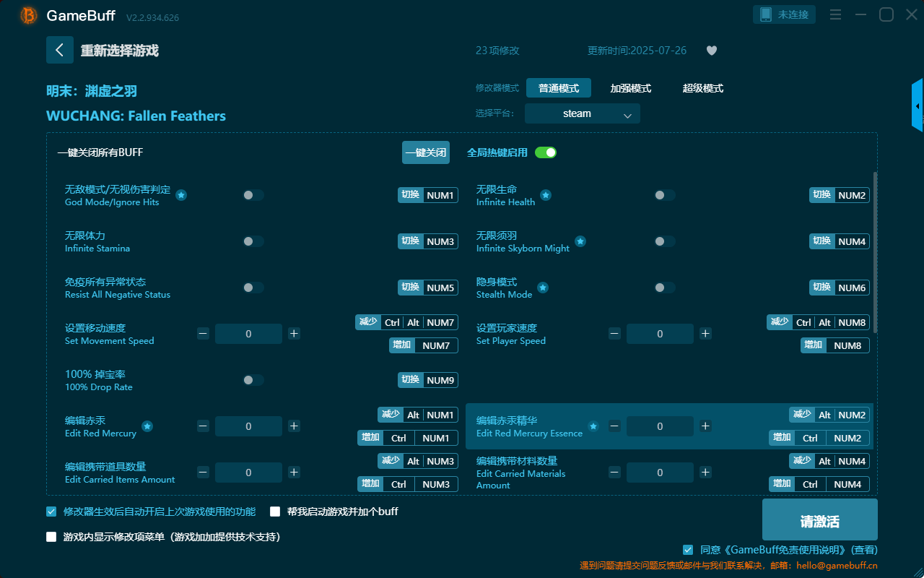The image size is (924, 578).
Task: Decrease Set Movement Speed with minus
Action: pos(203,334)
